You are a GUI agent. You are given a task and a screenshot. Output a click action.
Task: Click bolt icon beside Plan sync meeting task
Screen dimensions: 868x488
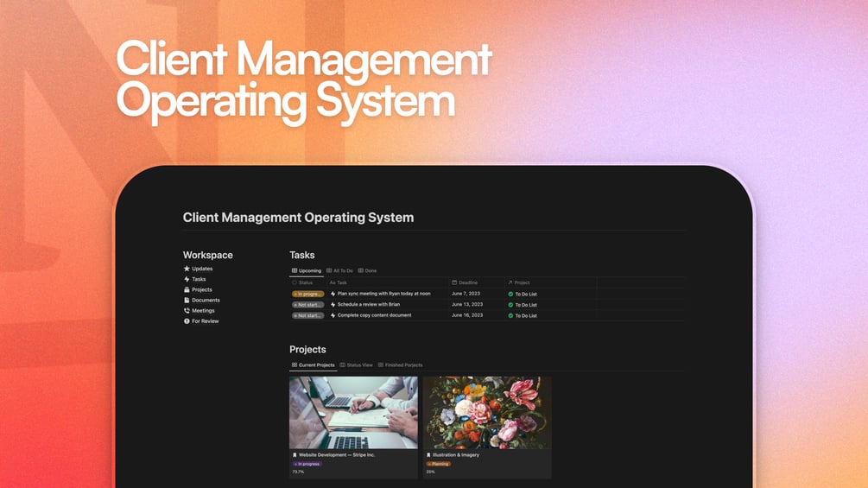point(333,294)
